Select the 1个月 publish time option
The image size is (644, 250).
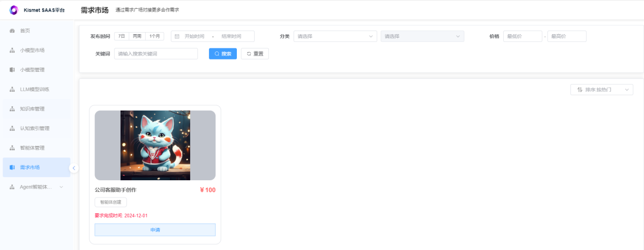(155, 36)
